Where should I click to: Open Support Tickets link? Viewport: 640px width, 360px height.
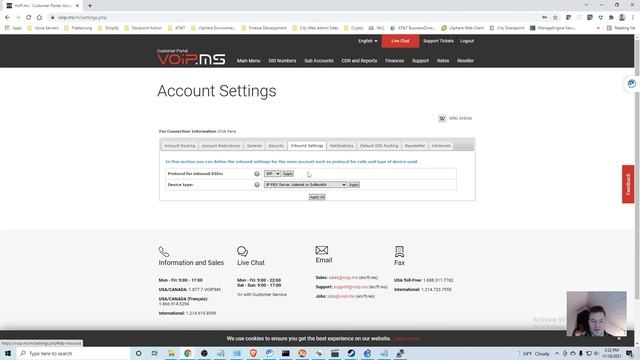pos(438,41)
